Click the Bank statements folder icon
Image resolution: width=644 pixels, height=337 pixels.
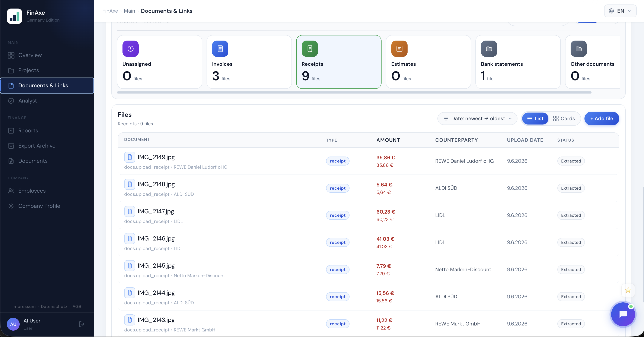tap(489, 48)
